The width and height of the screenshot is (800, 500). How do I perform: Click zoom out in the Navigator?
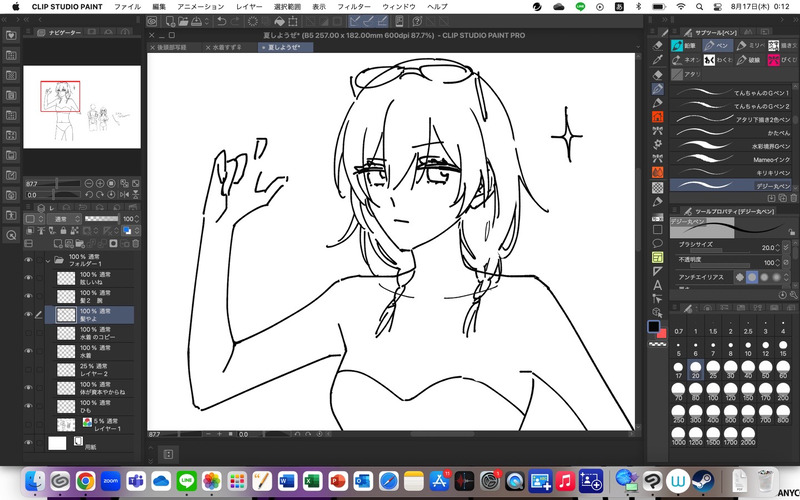click(89, 183)
